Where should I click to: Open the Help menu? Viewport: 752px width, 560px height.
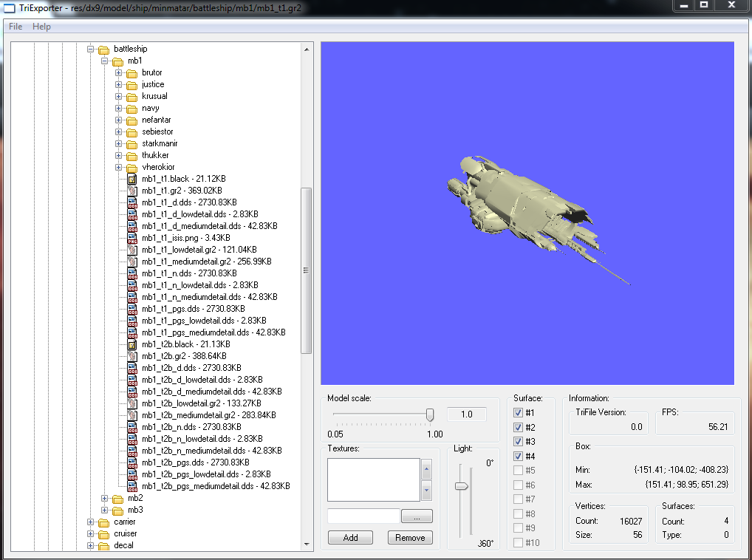click(x=41, y=27)
